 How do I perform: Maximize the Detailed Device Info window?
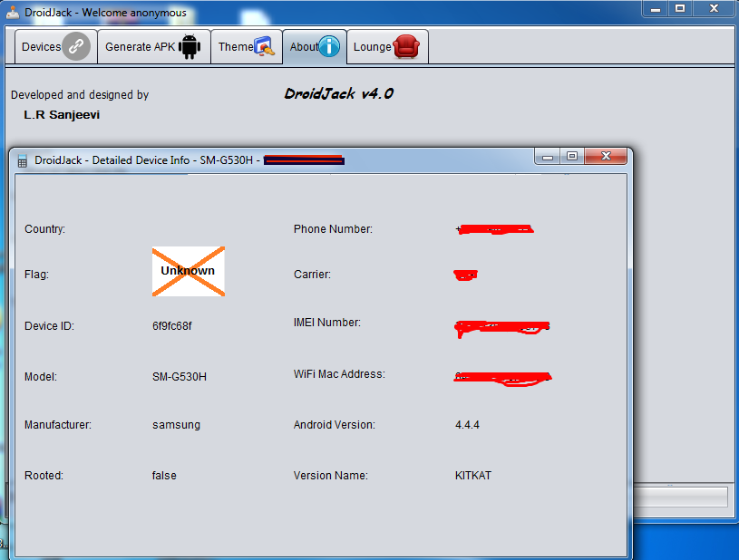pos(571,156)
